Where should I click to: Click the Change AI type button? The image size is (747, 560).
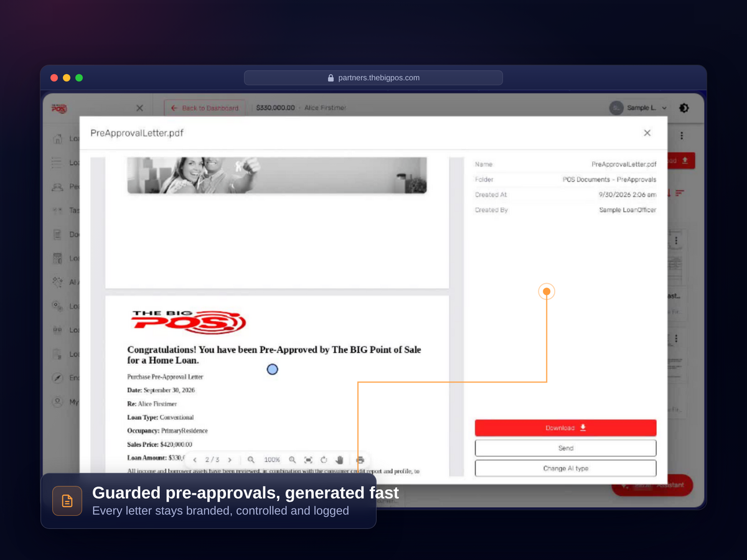[565, 468]
